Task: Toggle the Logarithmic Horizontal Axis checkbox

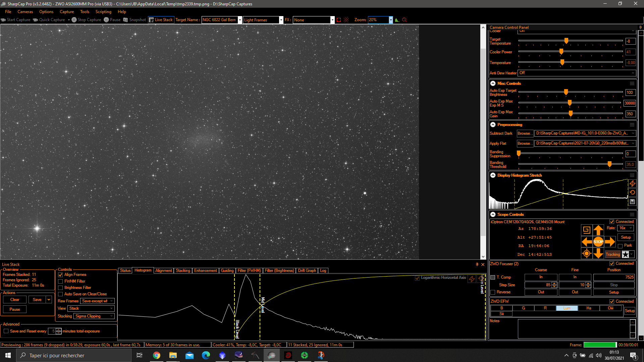Action: click(417, 278)
